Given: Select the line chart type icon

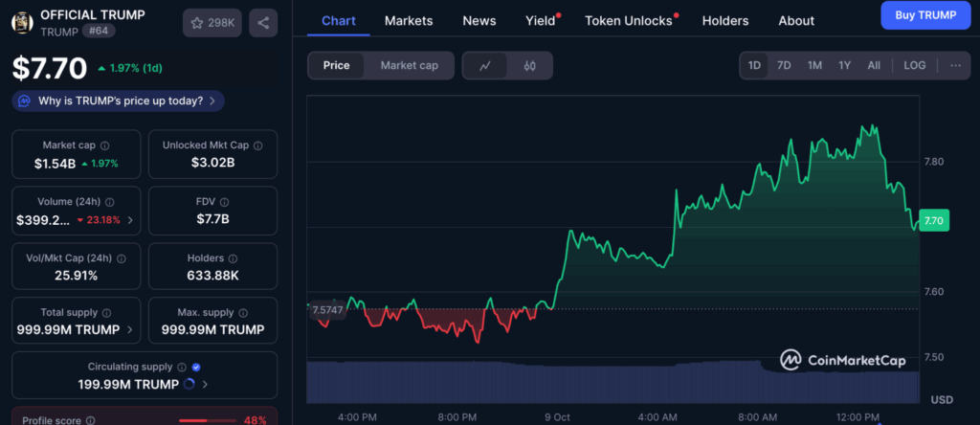Looking at the screenshot, I should coord(485,66).
